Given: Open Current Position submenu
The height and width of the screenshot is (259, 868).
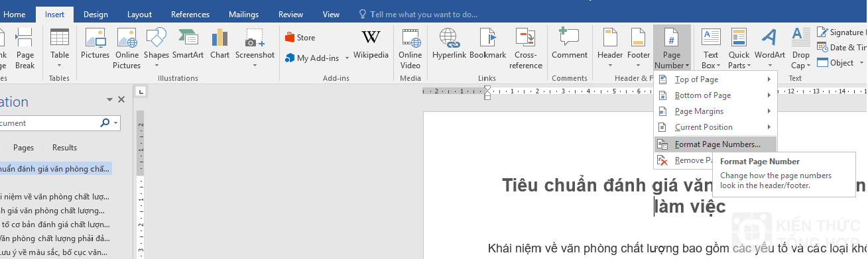Looking at the screenshot, I should pos(715,127).
